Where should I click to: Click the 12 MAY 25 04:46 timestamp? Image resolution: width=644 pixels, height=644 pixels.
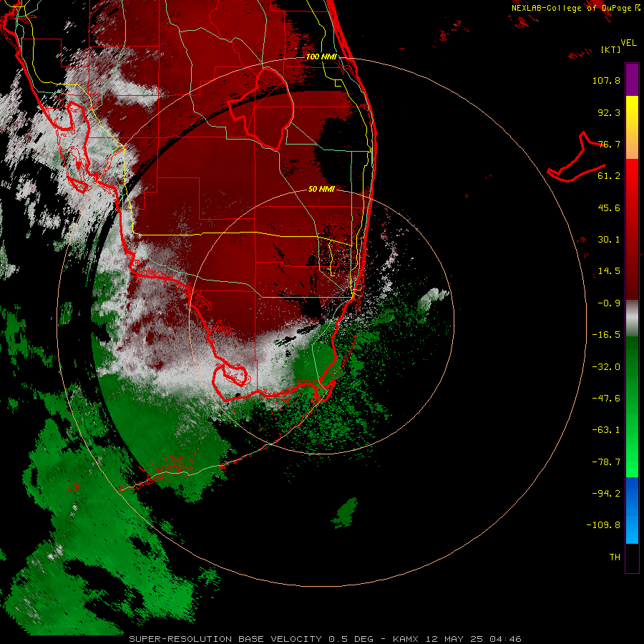coord(473,639)
